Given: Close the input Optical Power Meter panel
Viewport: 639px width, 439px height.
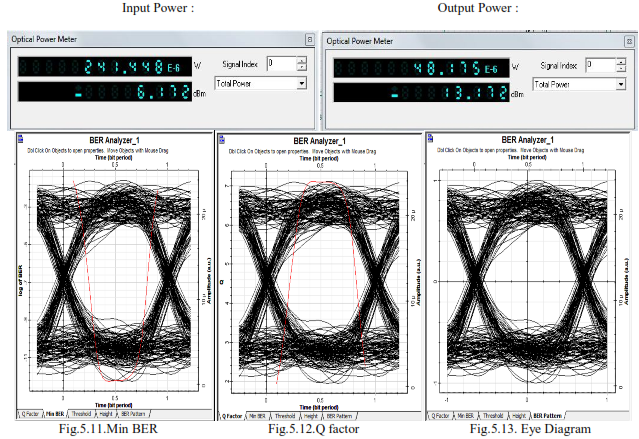Looking at the screenshot, I should pyautogui.click(x=310, y=40).
